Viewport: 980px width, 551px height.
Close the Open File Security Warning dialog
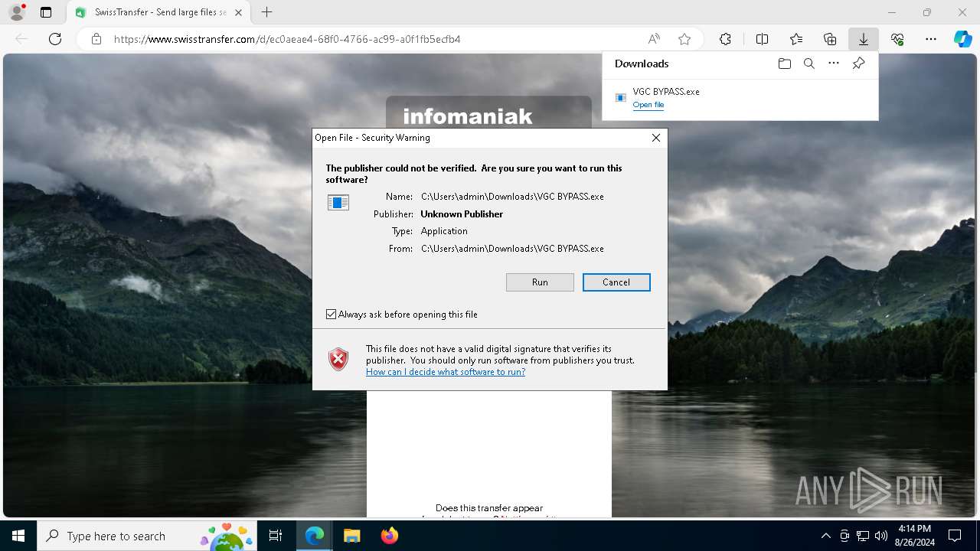tap(655, 138)
